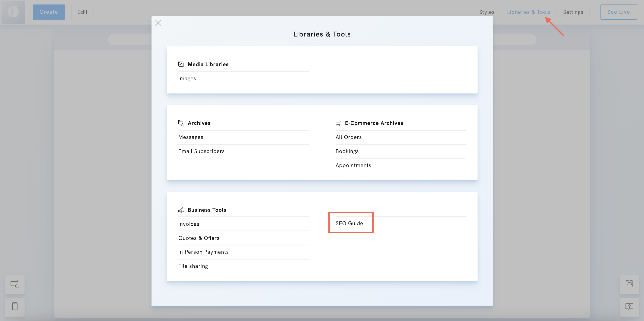Screen dimensions: 644x321
Task: Switch to mobile device preview
Action: 15,306
